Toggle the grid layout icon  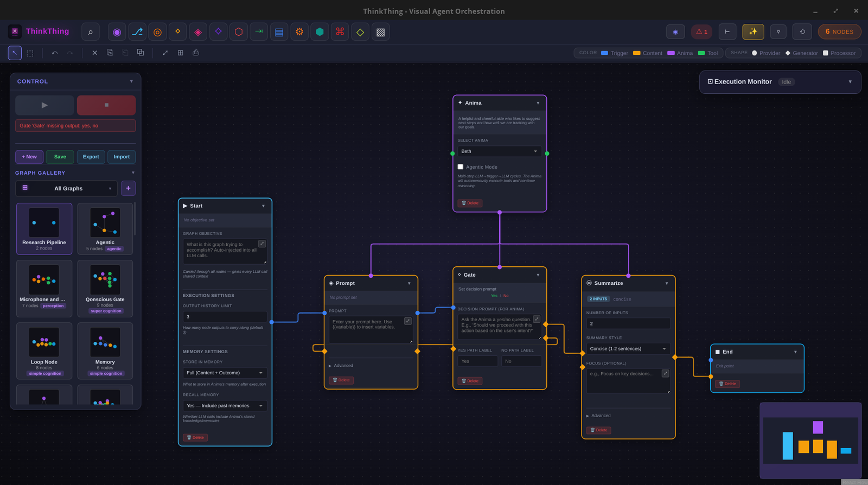click(181, 53)
